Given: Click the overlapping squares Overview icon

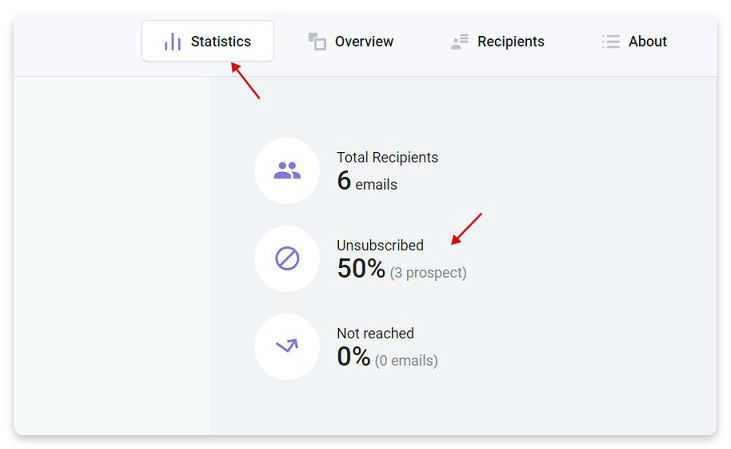Looking at the screenshot, I should coord(317,41).
